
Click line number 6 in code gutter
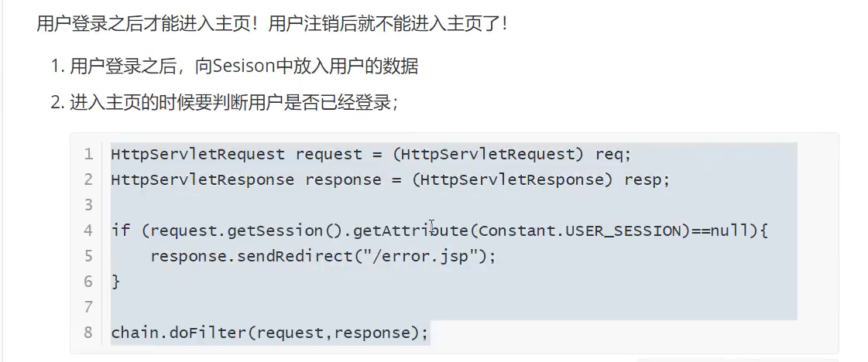point(89,282)
